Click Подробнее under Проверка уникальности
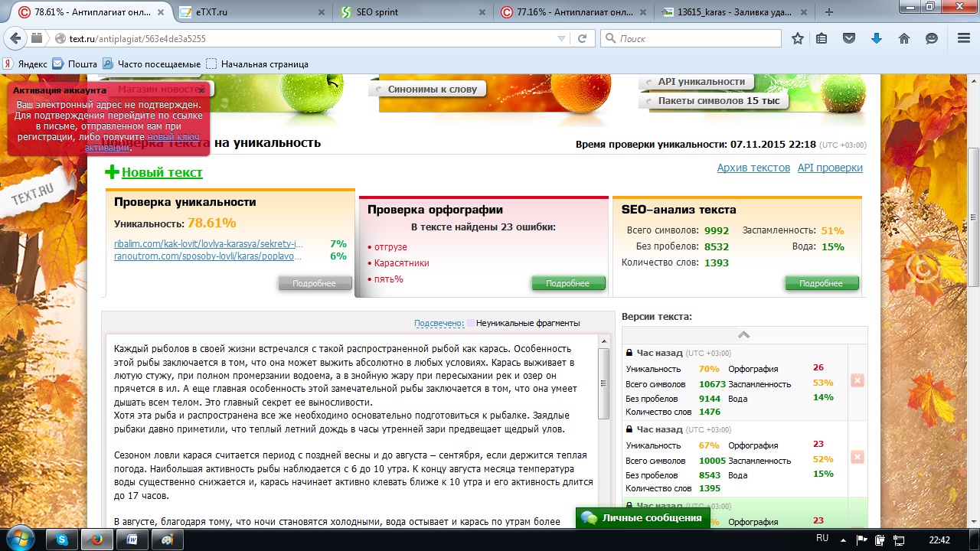980x551 pixels. 315,283
